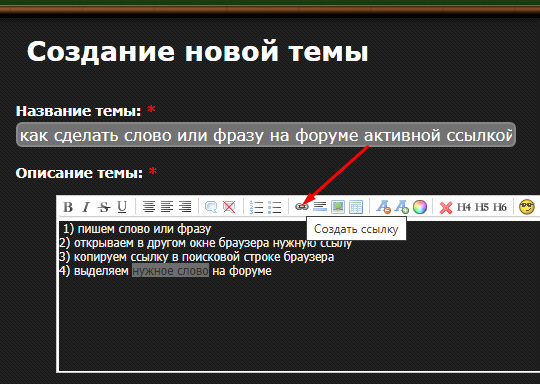540x384 pixels.
Task: Insert a bulleted list
Action: [x=274, y=207]
